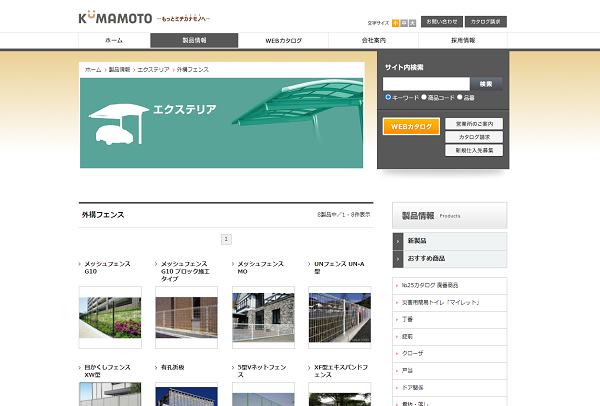
Task: Click the arrow icon beside 新製品
Action: [398, 241]
